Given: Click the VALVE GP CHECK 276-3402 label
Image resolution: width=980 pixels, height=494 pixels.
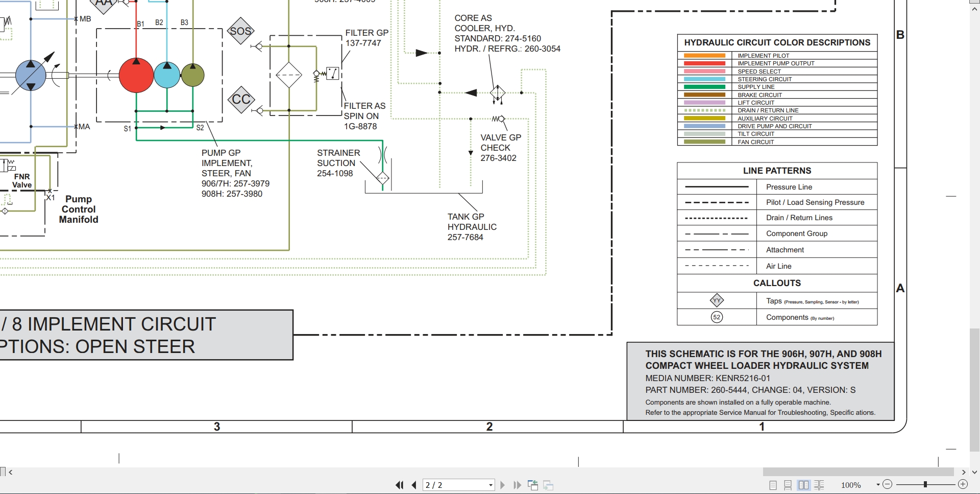Looking at the screenshot, I should 500,148.
